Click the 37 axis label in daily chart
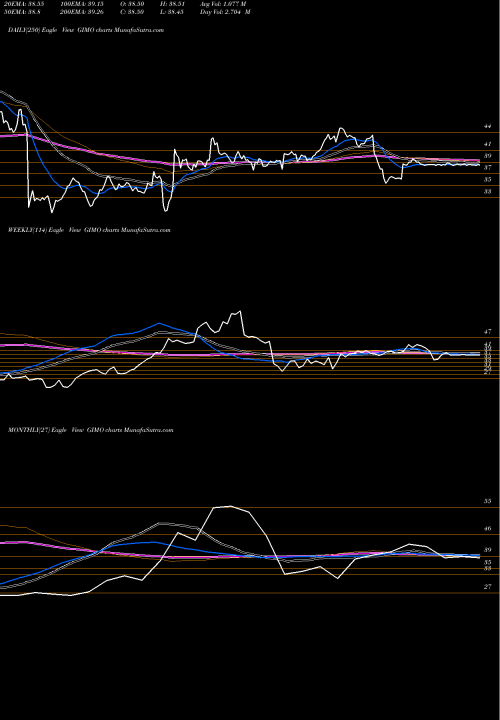Screen dimensions: 500x720 coord(488,168)
